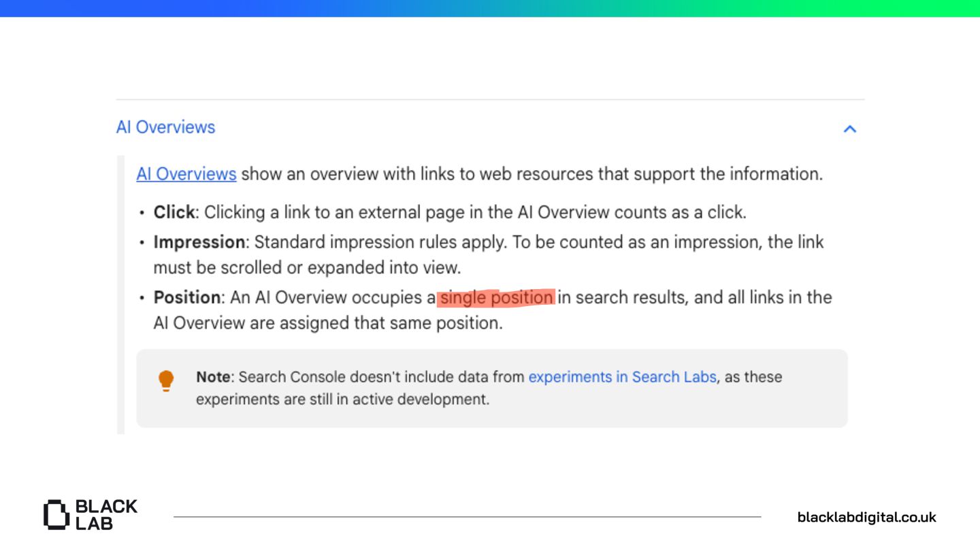Click the bold "Position" bullet term
Screen dimensions: 980x551
[x=187, y=298]
